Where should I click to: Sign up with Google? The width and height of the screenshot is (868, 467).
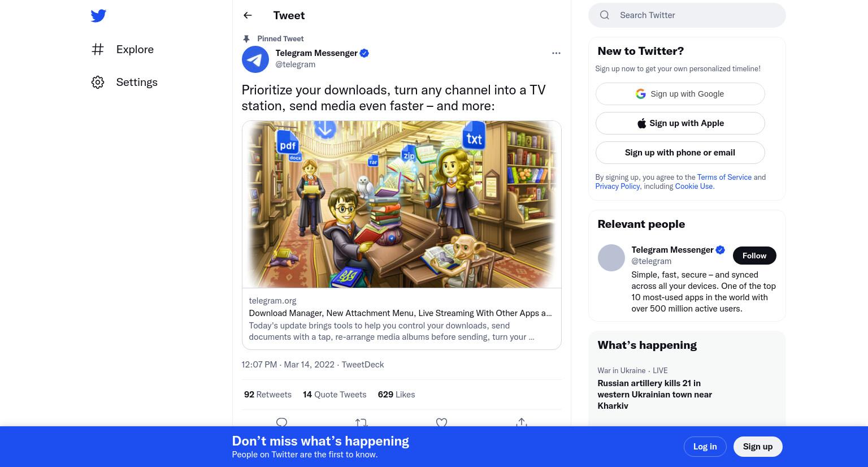680,94
